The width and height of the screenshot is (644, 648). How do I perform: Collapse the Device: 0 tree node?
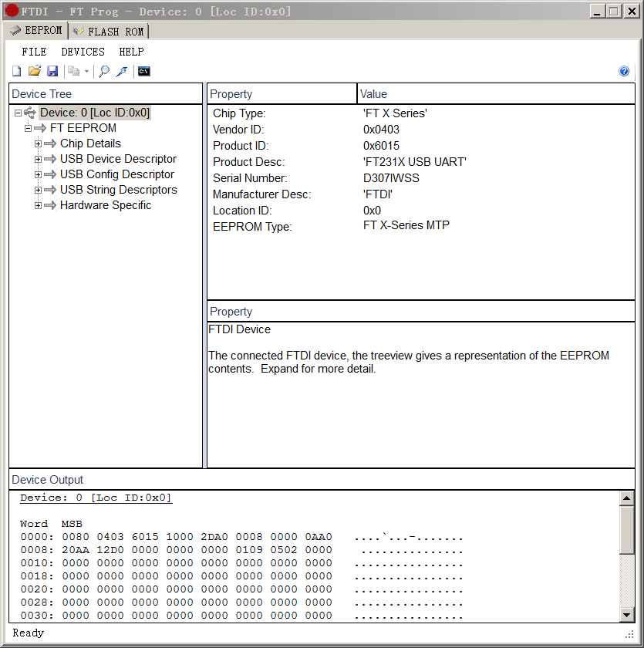[18, 113]
